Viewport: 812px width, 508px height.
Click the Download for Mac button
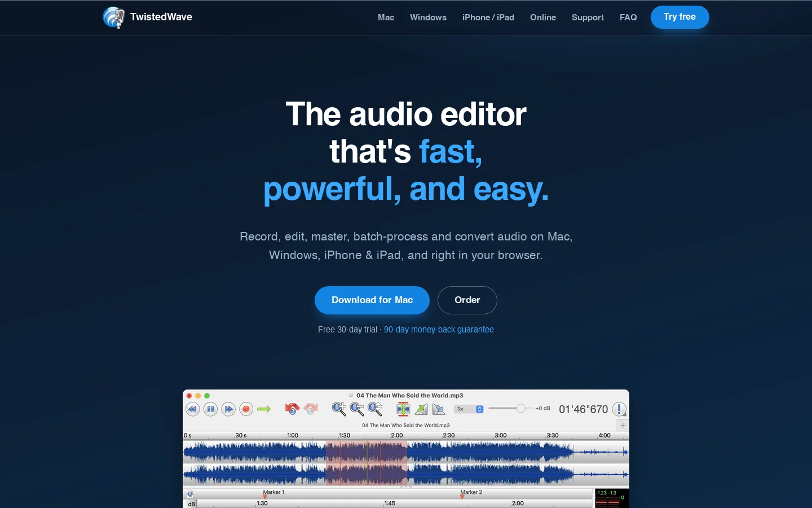pos(372,300)
